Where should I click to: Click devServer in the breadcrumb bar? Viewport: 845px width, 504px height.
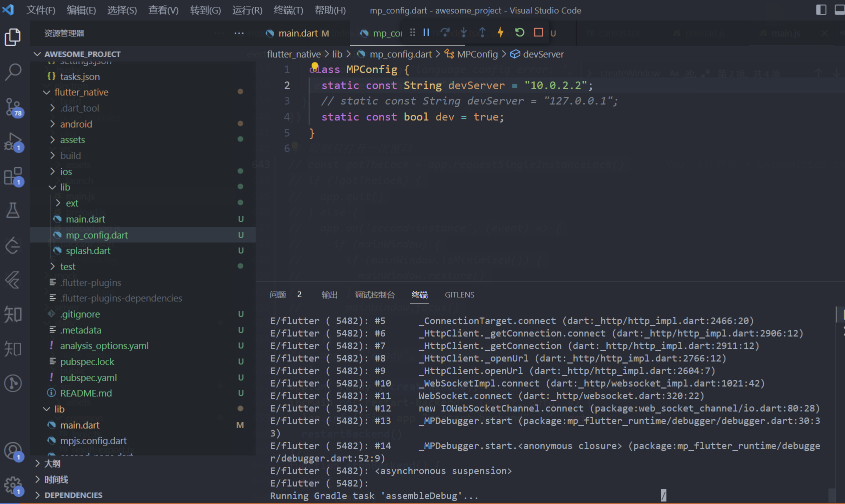[543, 54]
